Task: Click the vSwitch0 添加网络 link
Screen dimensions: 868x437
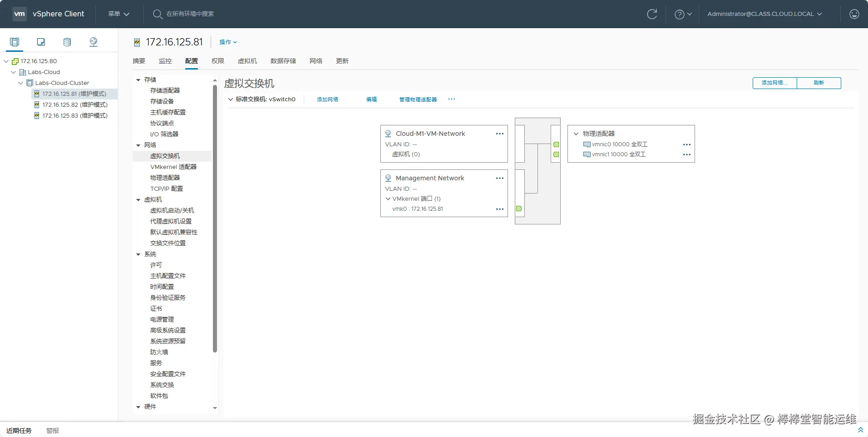Action: coord(327,99)
